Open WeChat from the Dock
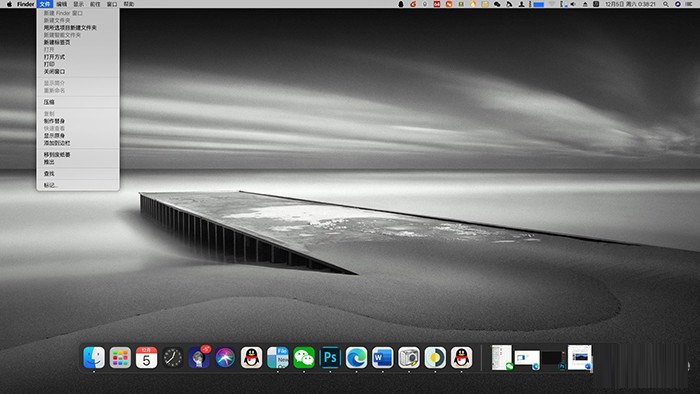 click(304, 357)
